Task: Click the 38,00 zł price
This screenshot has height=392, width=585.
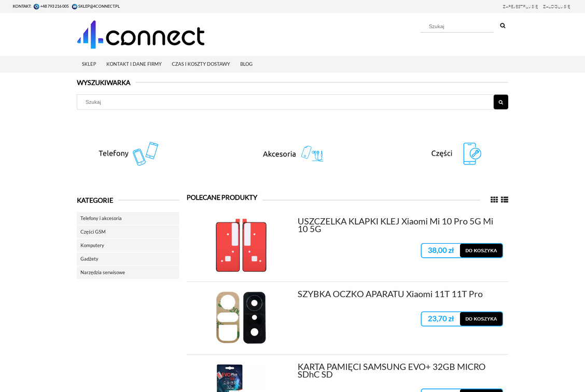Action: coord(441,250)
